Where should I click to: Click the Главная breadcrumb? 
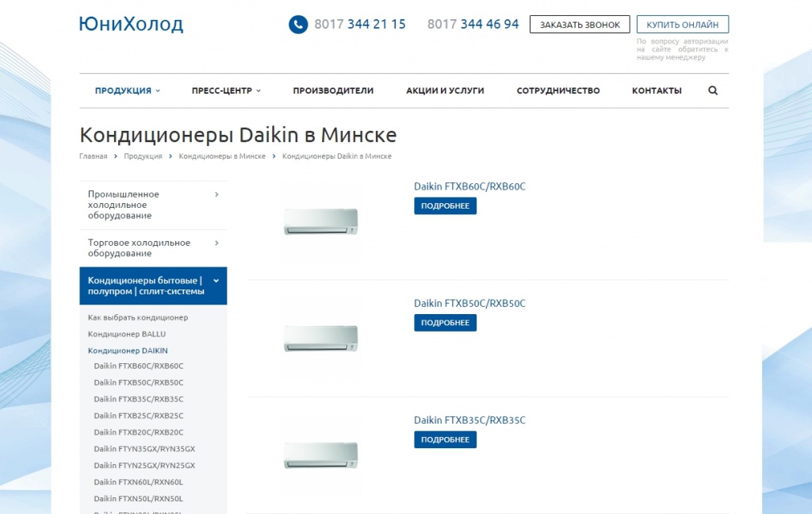click(94, 156)
